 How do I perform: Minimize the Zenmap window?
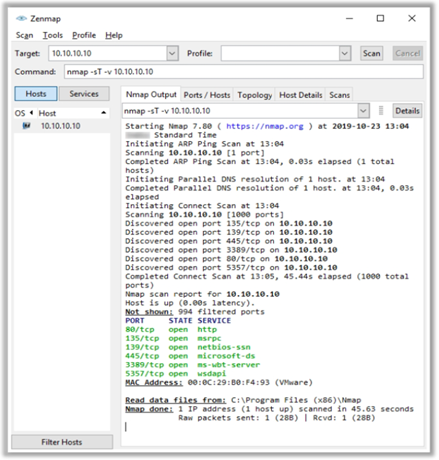click(x=349, y=18)
